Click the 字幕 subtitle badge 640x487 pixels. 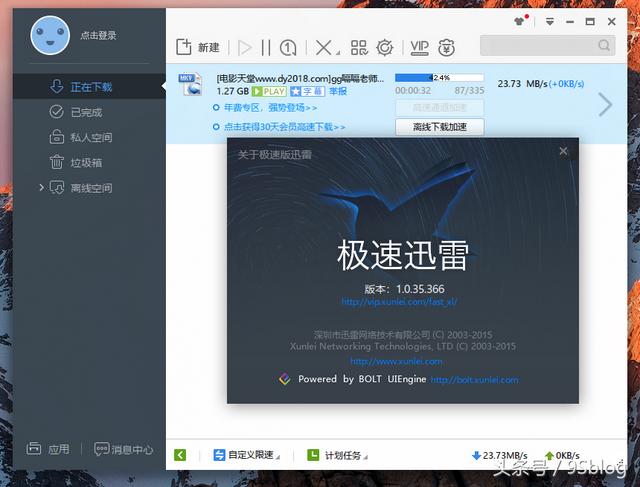click(x=307, y=91)
